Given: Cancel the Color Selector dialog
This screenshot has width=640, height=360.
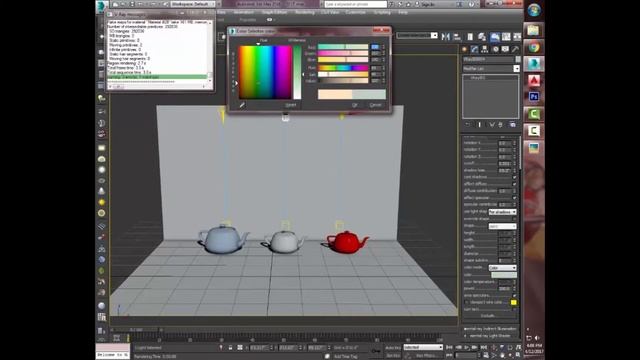Looking at the screenshot, I should tap(375, 105).
